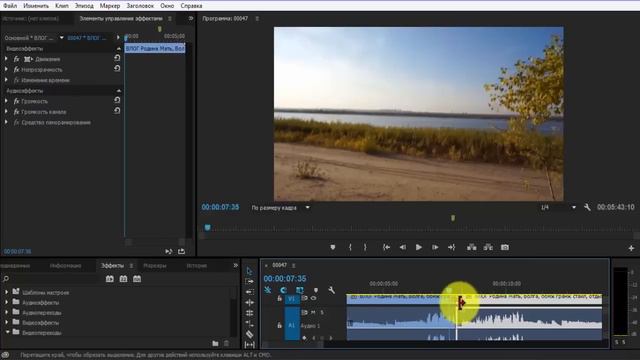Viewport: 640px width, 360px height.
Task: Step back one frame
Action: pos(402,247)
